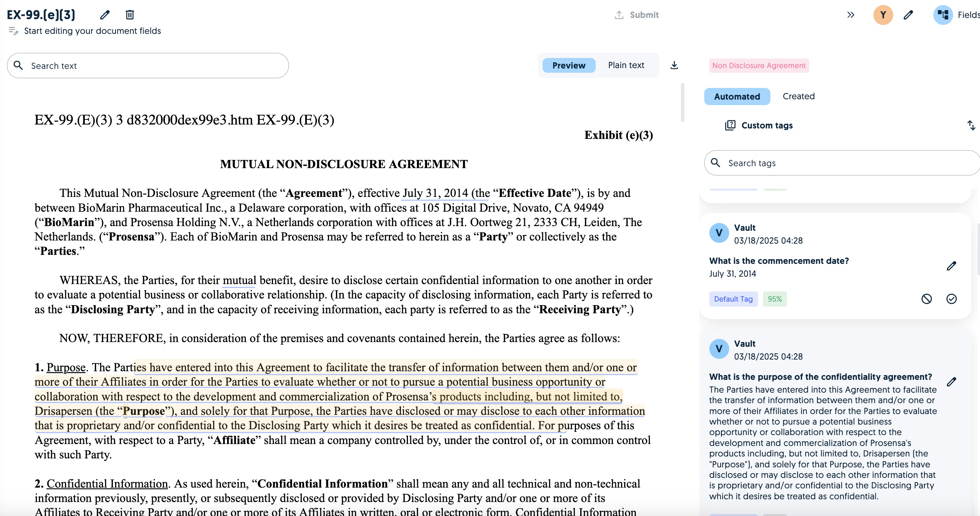Click the pencil icon to rename EX-99.(e)(3)
Image resolution: width=980 pixels, height=516 pixels.
105,15
